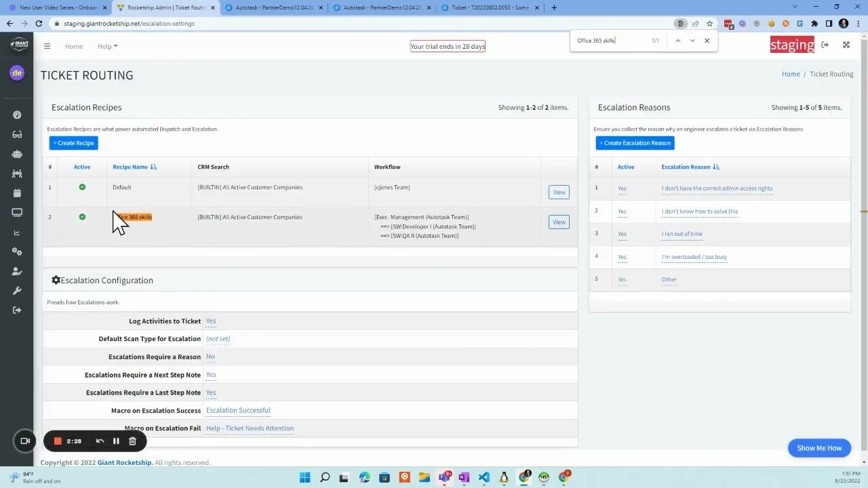Toggle Escalations Require a Next Step Note value
The height and width of the screenshot is (488, 868).
coord(211,375)
